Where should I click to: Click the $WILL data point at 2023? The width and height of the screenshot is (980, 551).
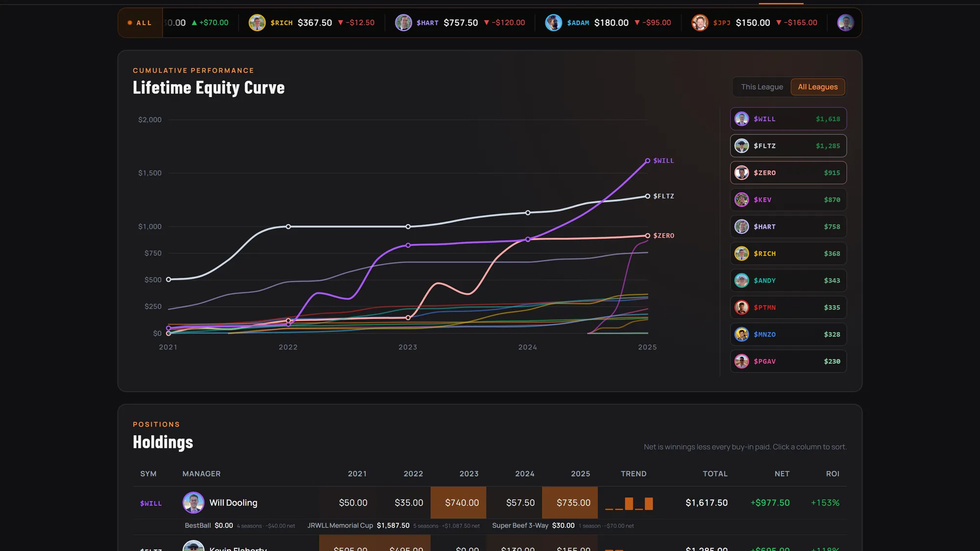click(x=408, y=245)
